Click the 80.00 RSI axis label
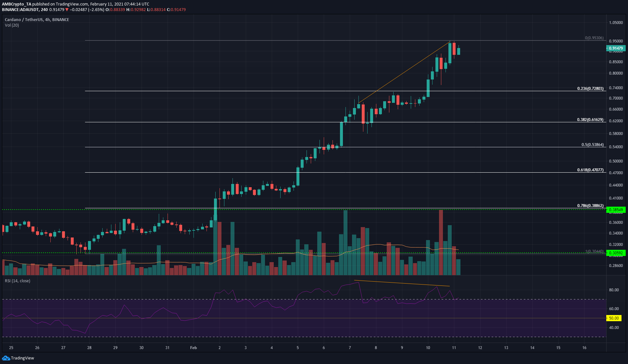 (x=614, y=290)
